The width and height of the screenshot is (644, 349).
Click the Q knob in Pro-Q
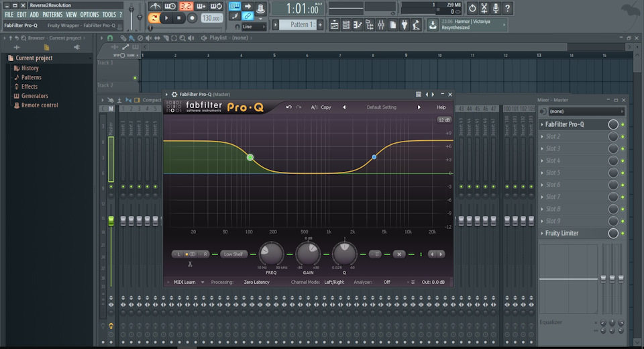click(344, 253)
